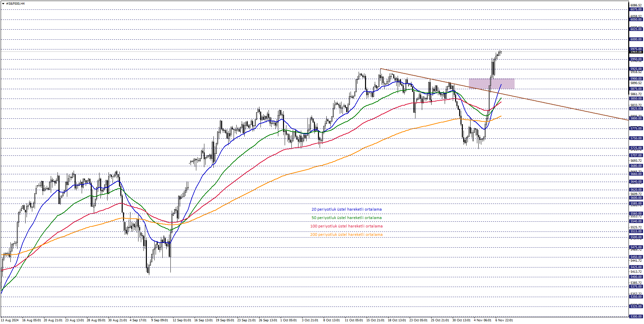Click the 5725.00 price level label
The image size is (644, 324).
(636, 148)
